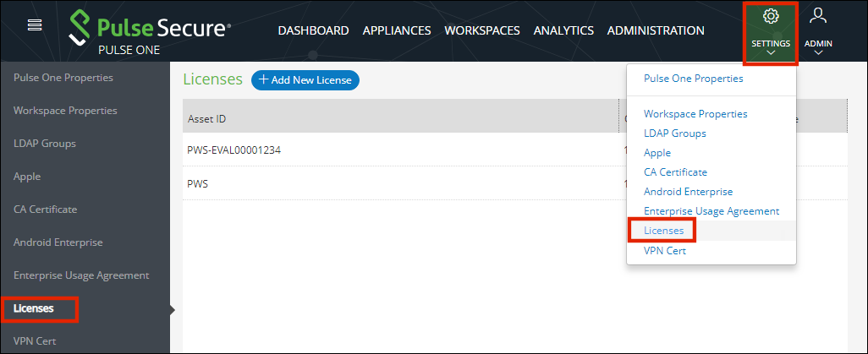Choose Workspace Properties from Settings dropdown
Viewport: 868px width, 354px height.
click(x=696, y=114)
